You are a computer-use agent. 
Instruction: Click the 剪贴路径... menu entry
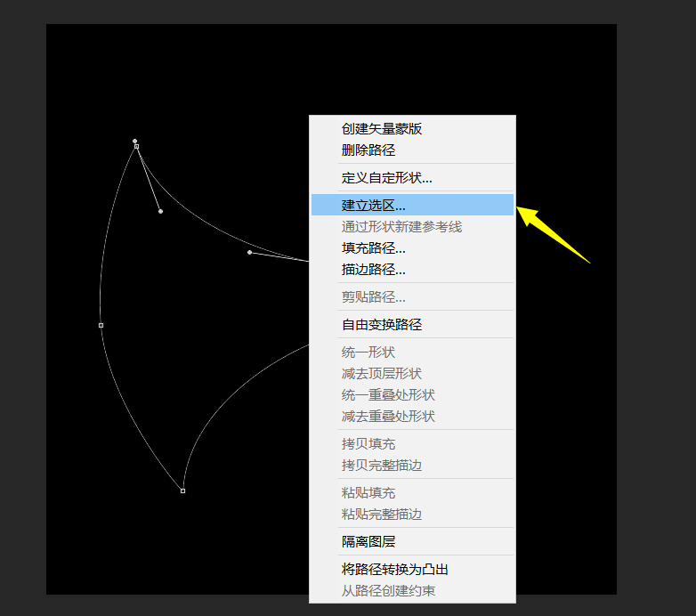coord(412,296)
